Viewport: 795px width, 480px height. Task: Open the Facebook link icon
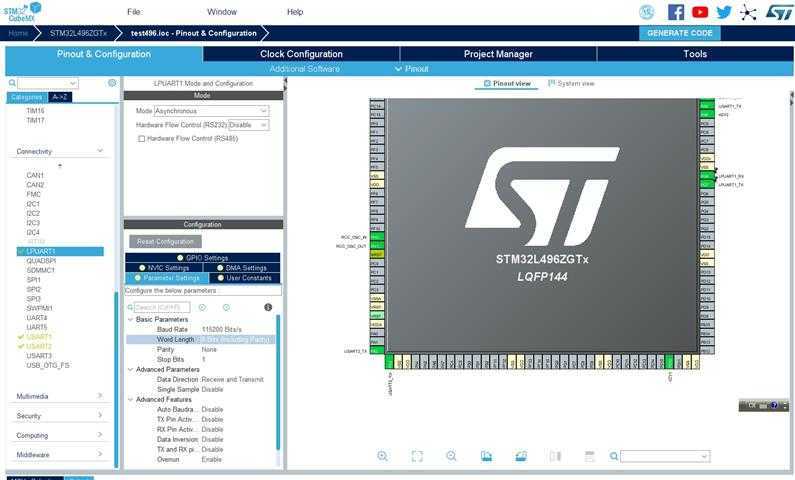click(676, 12)
